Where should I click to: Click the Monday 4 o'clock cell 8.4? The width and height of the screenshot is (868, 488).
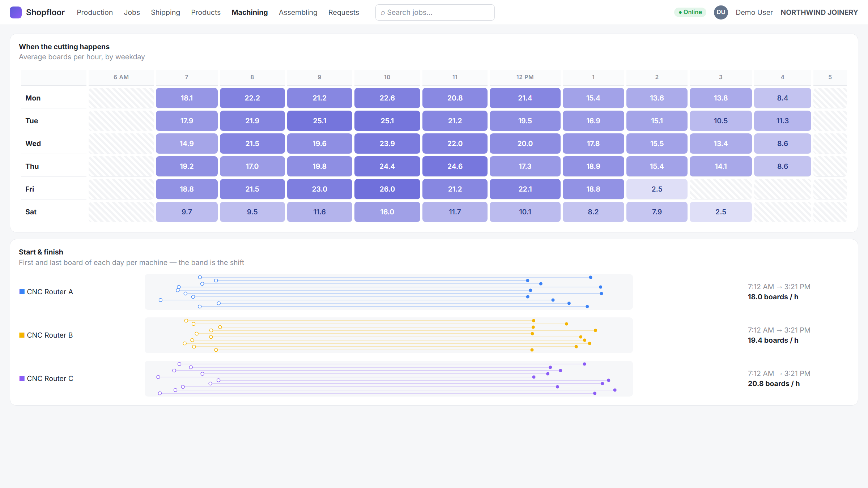[782, 98]
